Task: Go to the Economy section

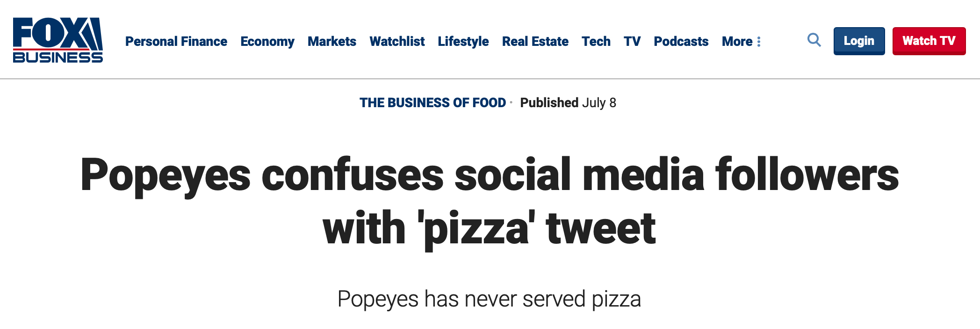Action: [267, 42]
